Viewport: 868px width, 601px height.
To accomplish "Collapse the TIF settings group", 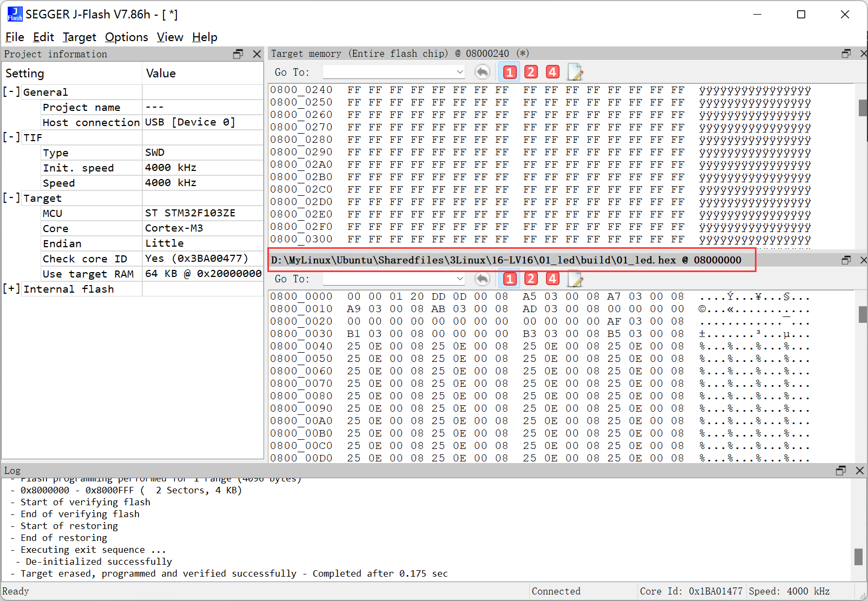I will click(11, 137).
